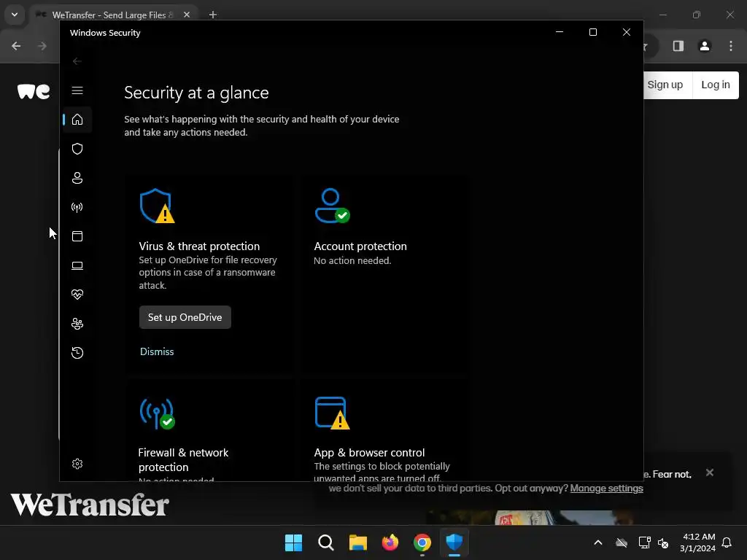The width and height of the screenshot is (747, 560).
Task: Open Windows Start menu
Action: click(x=293, y=542)
